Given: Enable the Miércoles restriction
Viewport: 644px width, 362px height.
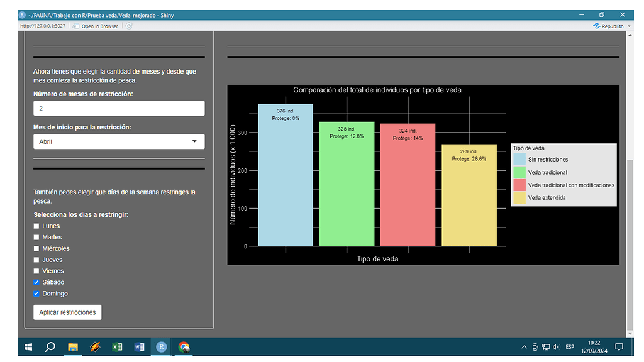Looking at the screenshot, I should click(x=36, y=248).
